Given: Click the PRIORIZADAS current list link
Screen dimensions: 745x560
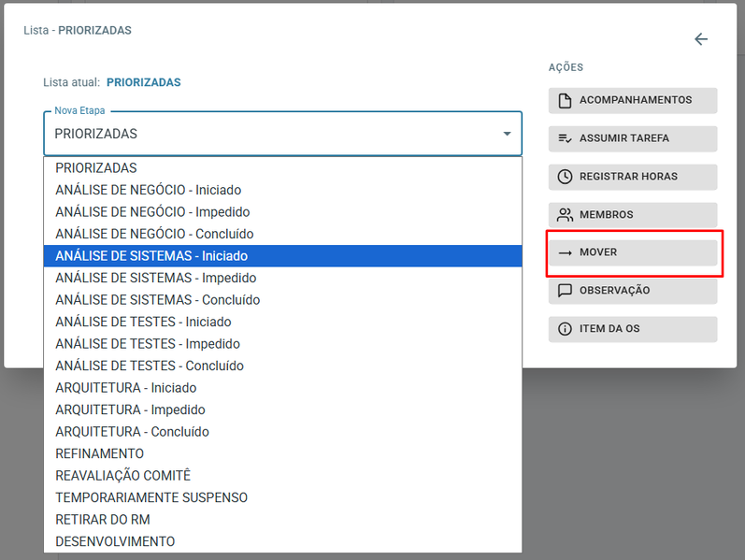Looking at the screenshot, I should [144, 82].
